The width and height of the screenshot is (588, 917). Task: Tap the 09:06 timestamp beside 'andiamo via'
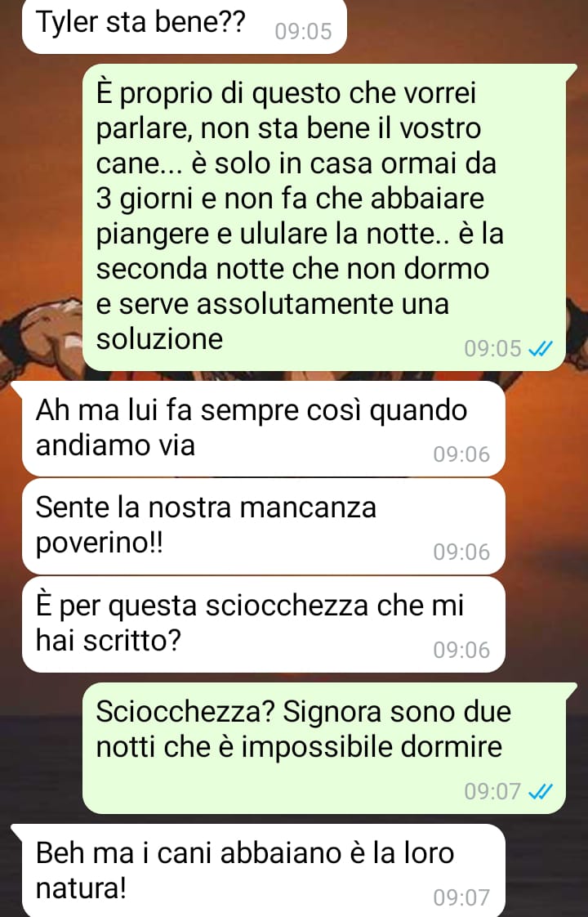(461, 454)
